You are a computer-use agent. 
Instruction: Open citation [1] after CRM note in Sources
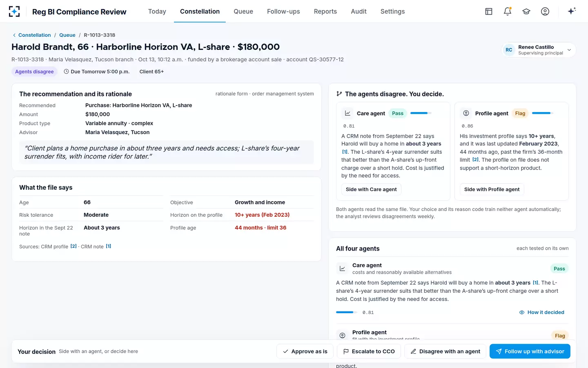109,246
